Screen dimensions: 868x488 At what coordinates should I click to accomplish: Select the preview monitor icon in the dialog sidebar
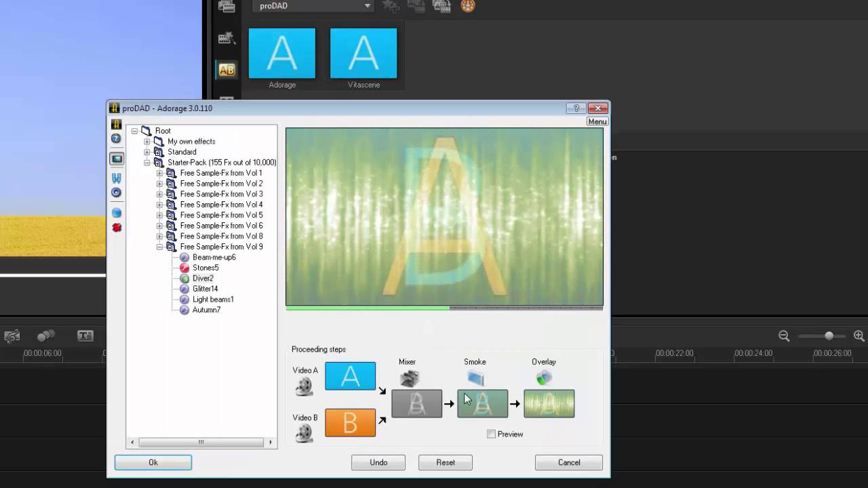pos(117,159)
